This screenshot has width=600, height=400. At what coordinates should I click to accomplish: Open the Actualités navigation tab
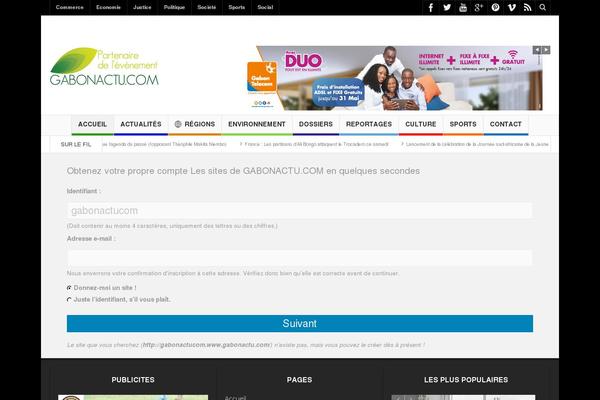pos(141,124)
